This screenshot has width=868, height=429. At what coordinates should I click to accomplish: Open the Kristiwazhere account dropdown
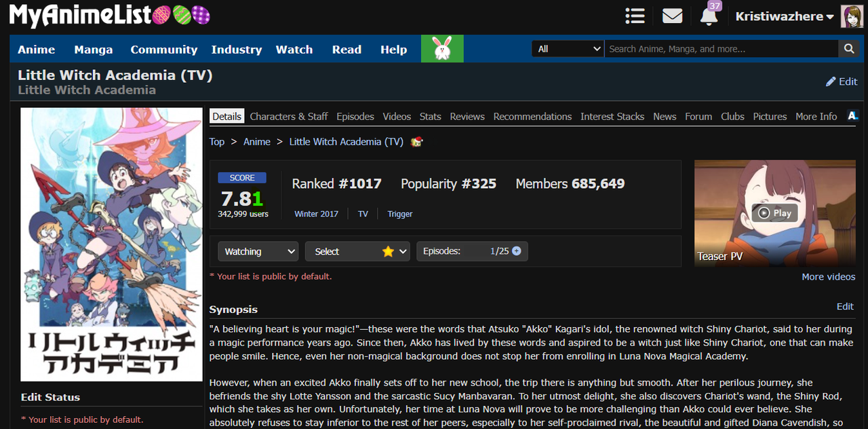(785, 16)
